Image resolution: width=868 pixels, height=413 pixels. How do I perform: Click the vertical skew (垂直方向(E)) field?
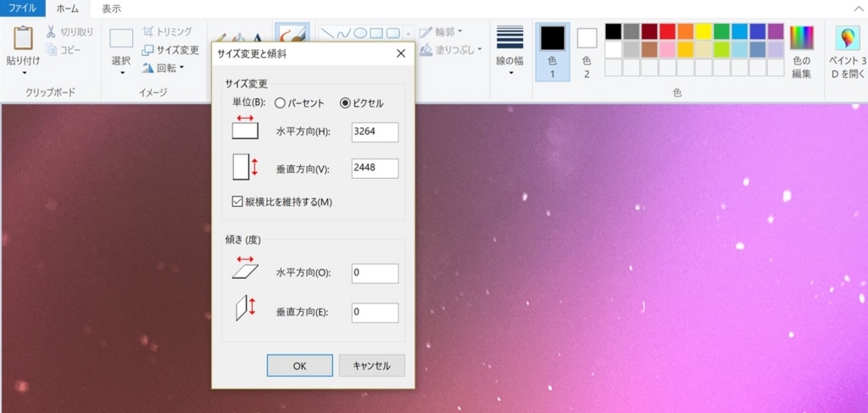pos(375,313)
